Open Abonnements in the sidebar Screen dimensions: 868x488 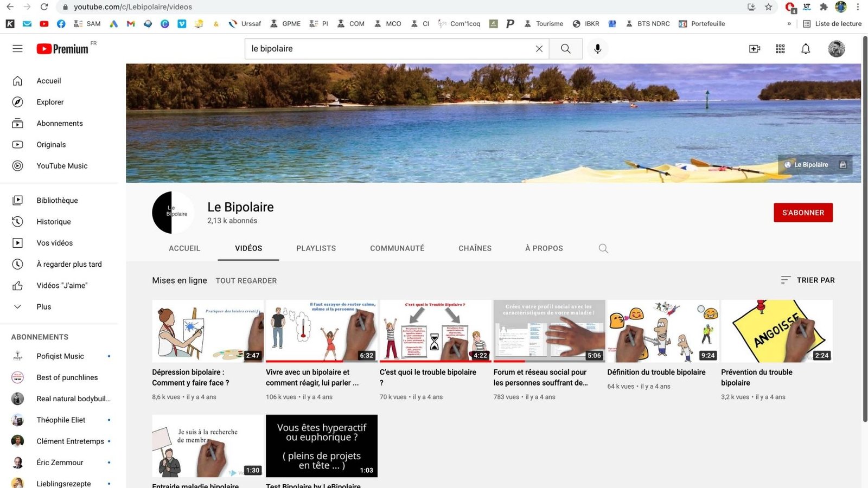point(59,123)
